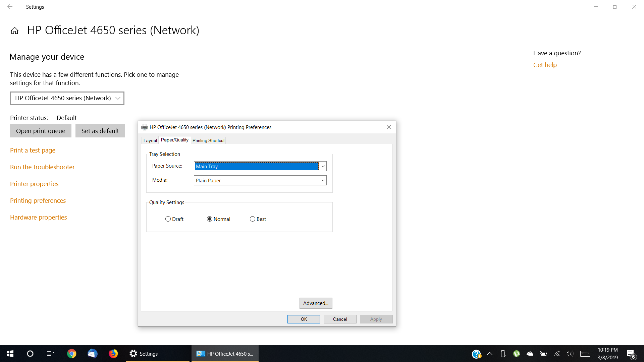
Task: Close Printing Preferences dialog with X
Action: (x=388, y=127)
